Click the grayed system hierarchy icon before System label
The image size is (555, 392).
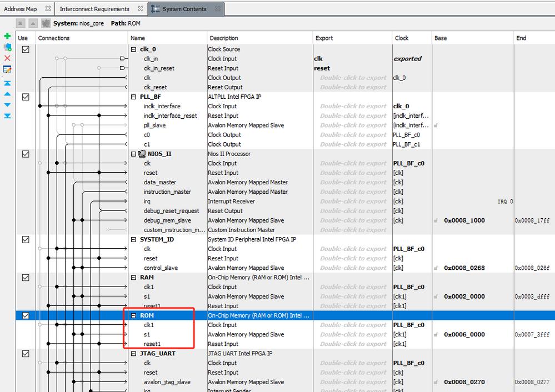[46, 23]
